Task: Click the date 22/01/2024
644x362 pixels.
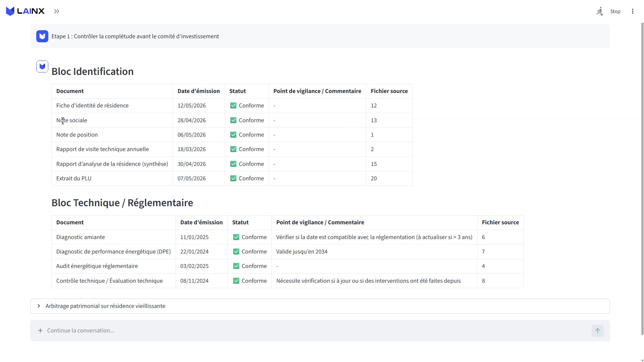Action: click(x=194, y=252)
